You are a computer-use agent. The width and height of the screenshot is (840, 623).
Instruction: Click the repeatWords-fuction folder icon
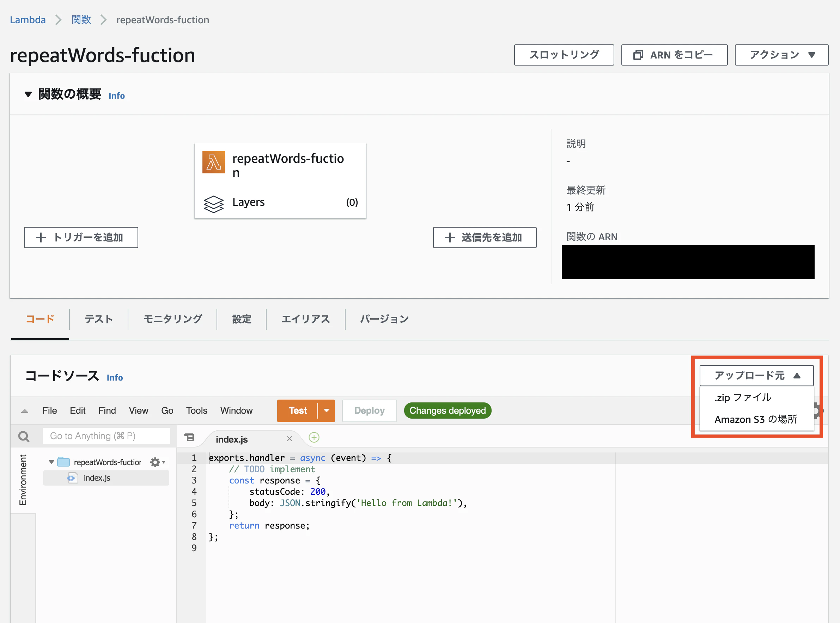tap(63, 462)
